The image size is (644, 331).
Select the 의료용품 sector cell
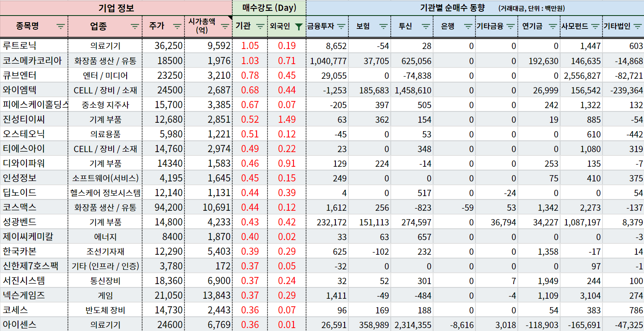pos(105,134)
